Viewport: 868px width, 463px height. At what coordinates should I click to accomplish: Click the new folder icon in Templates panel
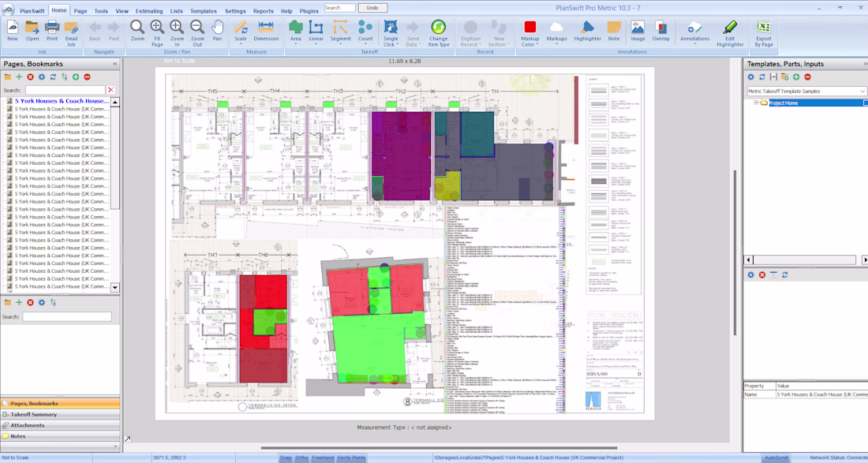(785, 77)
